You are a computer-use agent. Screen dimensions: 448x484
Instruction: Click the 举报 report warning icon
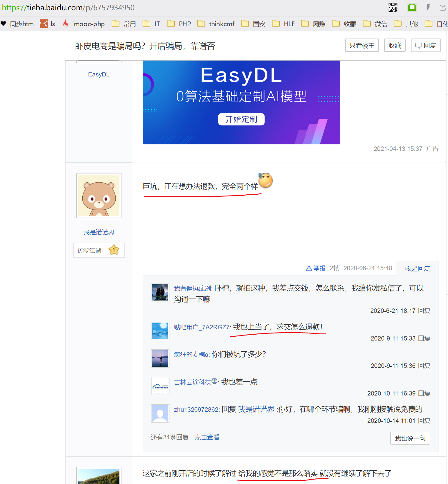point(309,268)
